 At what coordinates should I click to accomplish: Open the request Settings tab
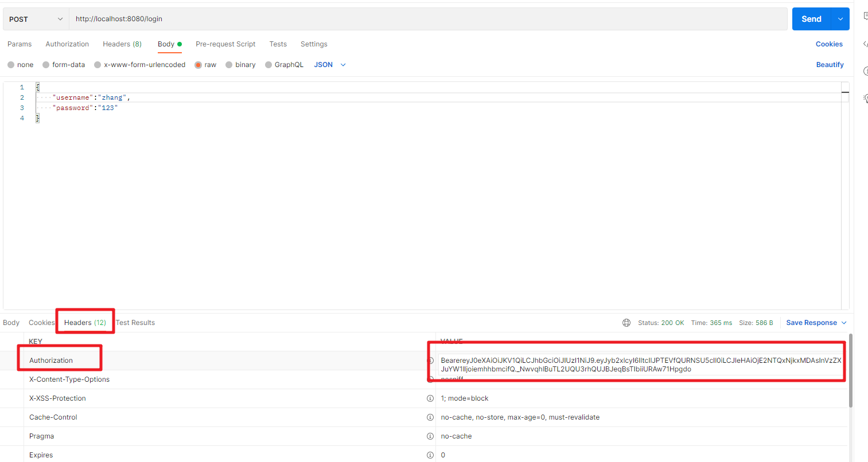[x=314, y=44]
